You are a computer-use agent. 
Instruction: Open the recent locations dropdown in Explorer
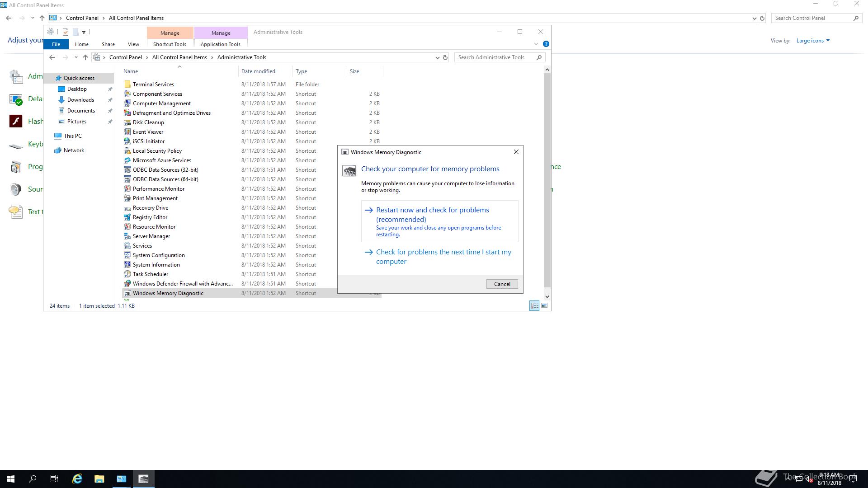tap(75, 57)
